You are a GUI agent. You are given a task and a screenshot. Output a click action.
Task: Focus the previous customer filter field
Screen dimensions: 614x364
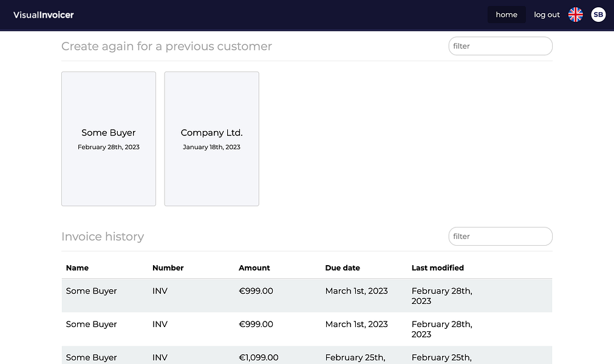(x=500, y=46)
